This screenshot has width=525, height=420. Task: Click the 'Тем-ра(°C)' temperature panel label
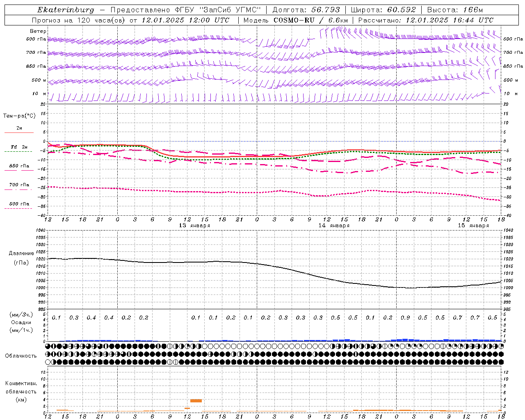(19, 116)
